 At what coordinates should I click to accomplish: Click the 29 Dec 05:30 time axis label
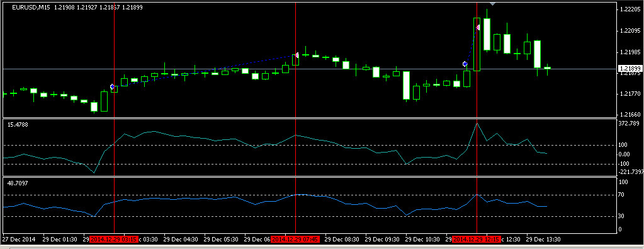pyautogui.click(x=222, y=239)
